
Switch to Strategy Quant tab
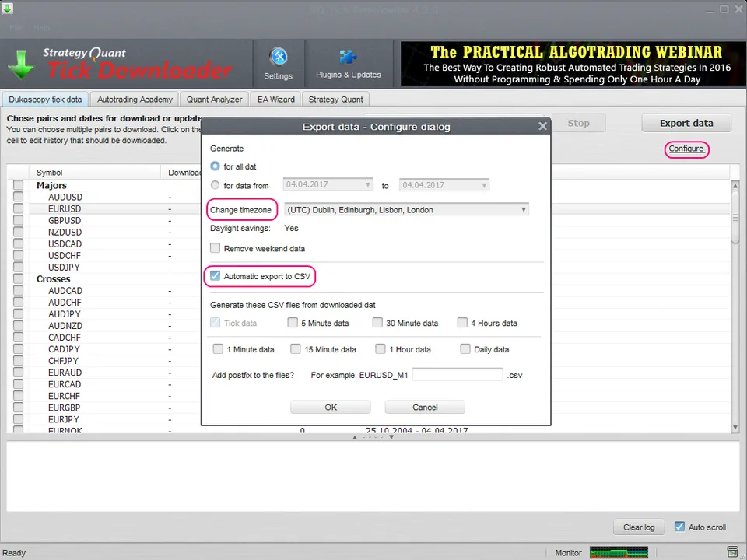click(336, 99)
